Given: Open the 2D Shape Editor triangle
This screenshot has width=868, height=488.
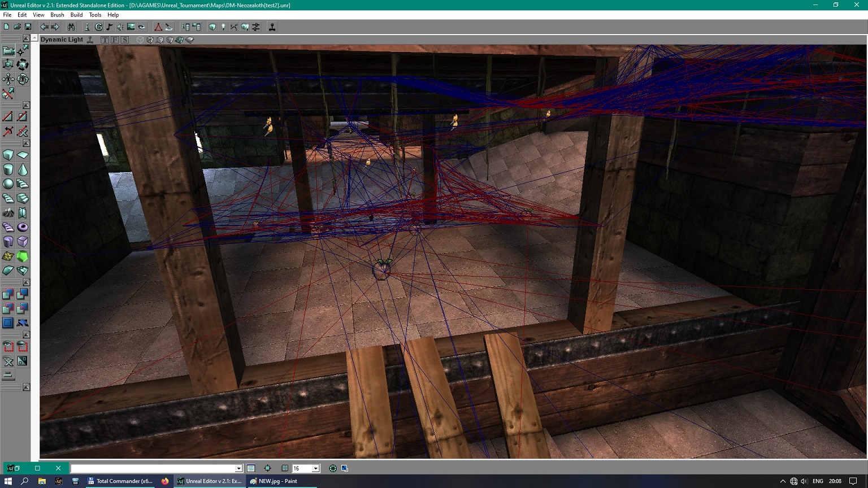Looking at the screenshot, I should (x=158, y=27).
